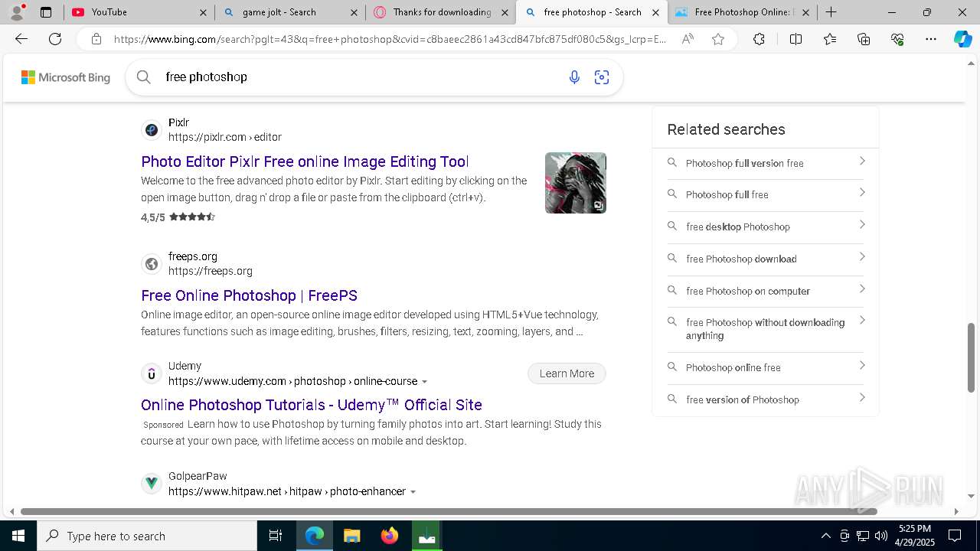Open the Collections icon
Screen dimensions: 980x551
[x=864, y=39]
